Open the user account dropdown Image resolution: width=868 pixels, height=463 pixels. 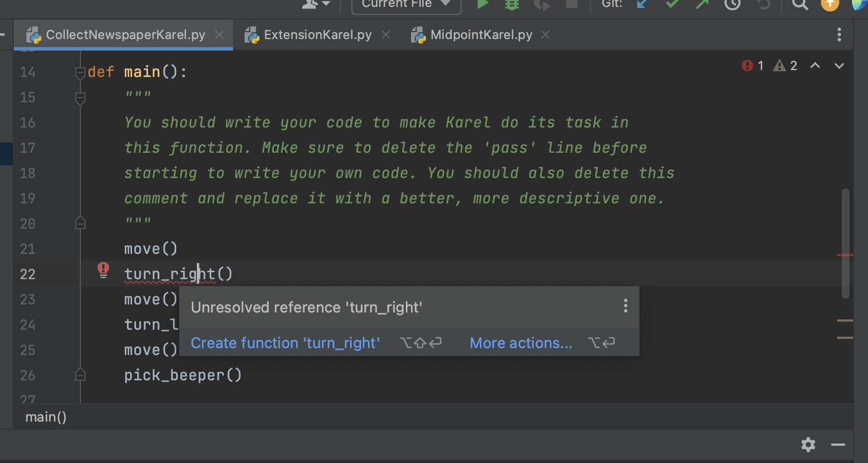click(x=316, y=4)
